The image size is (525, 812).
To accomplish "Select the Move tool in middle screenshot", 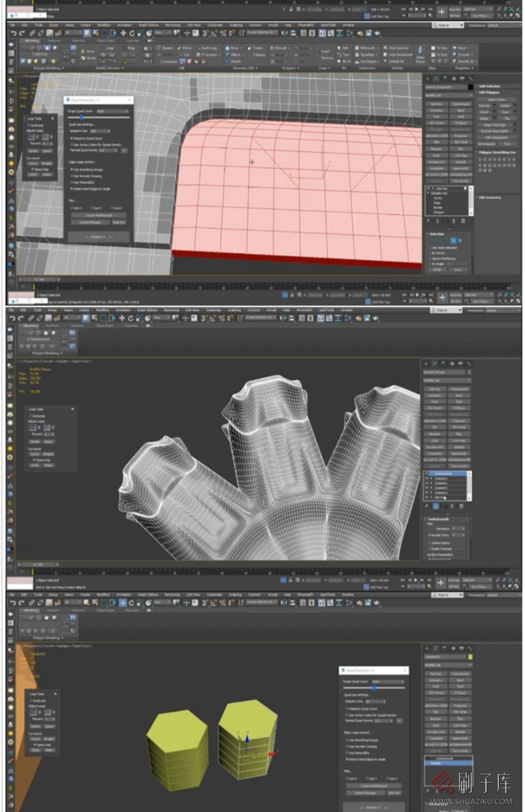I will click(x=122, y=318).
